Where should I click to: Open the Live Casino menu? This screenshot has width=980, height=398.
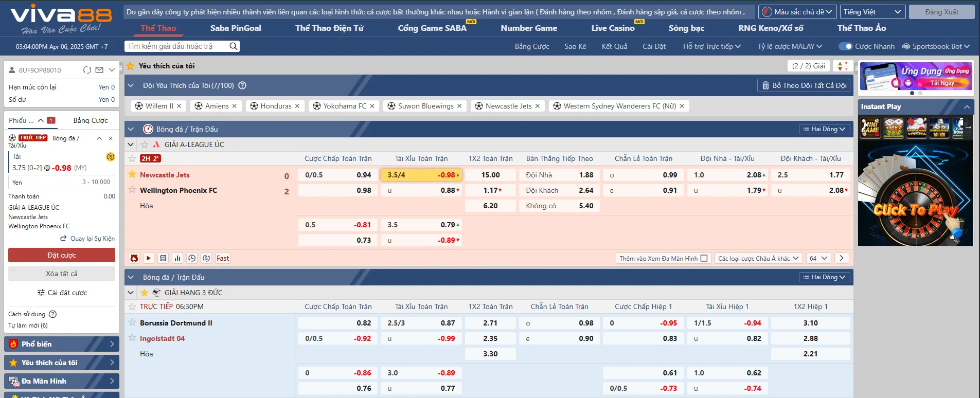point(613,28)
